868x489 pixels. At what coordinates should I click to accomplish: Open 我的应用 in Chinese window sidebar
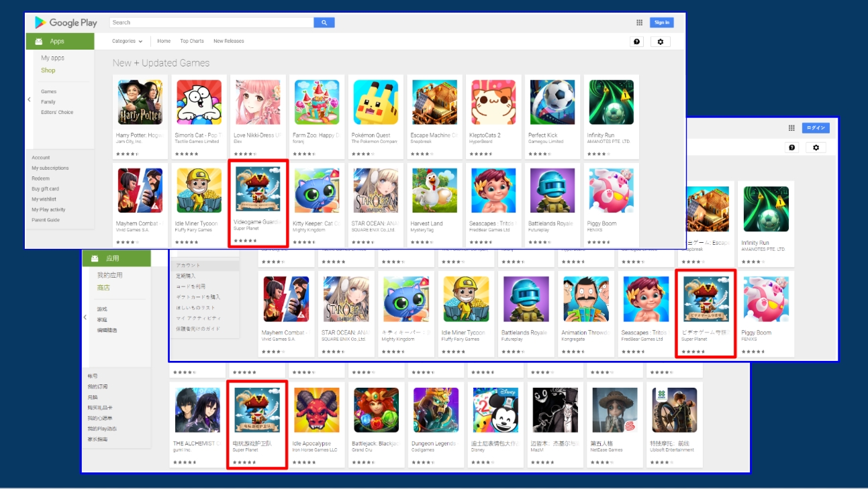click(x=109, y=275)
